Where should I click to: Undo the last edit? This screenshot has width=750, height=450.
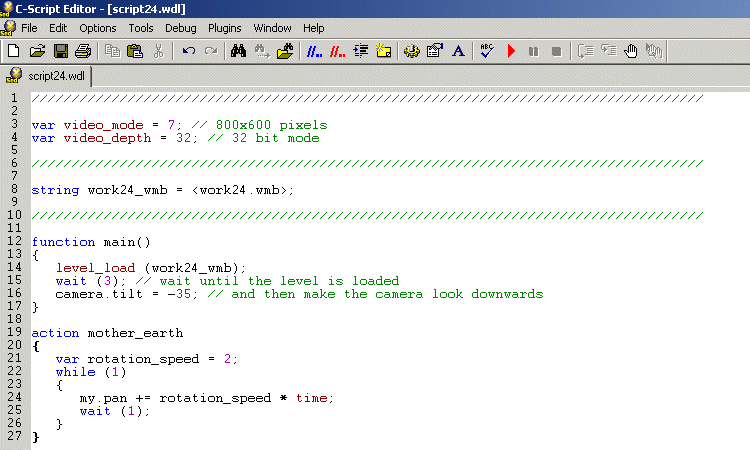(188, 51)
